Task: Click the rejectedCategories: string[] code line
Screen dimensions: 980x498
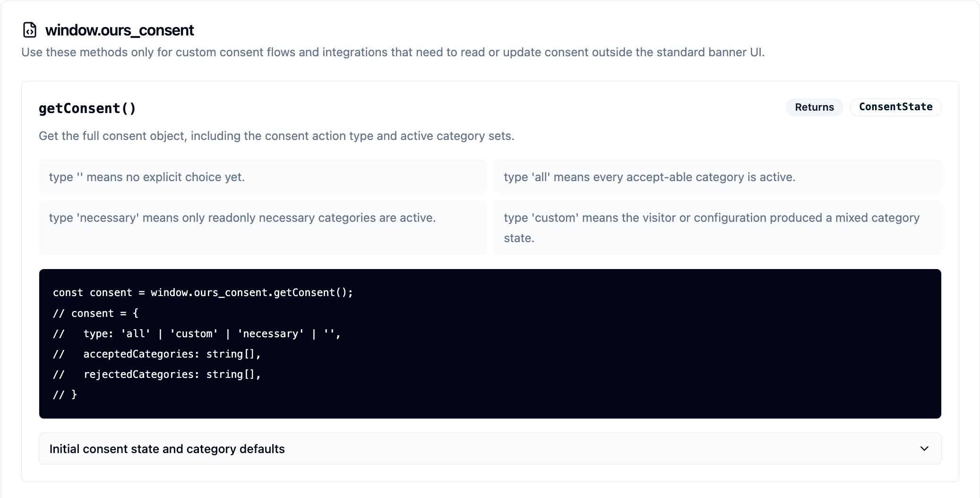Action: 157,374
